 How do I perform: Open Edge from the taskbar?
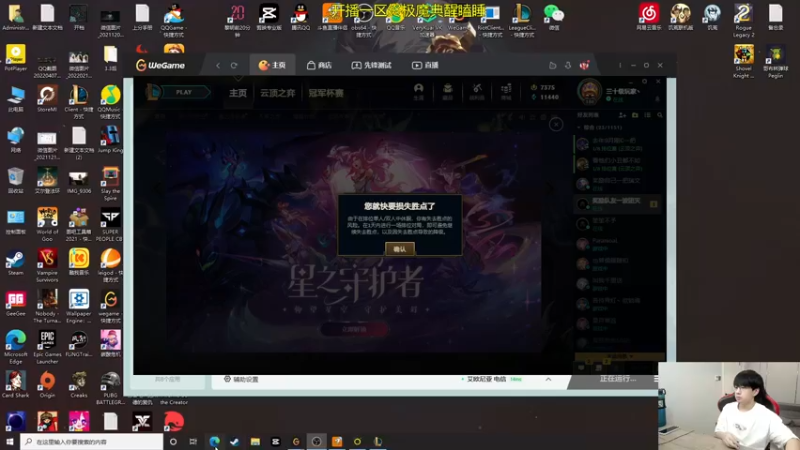click(x=214, y=441)
